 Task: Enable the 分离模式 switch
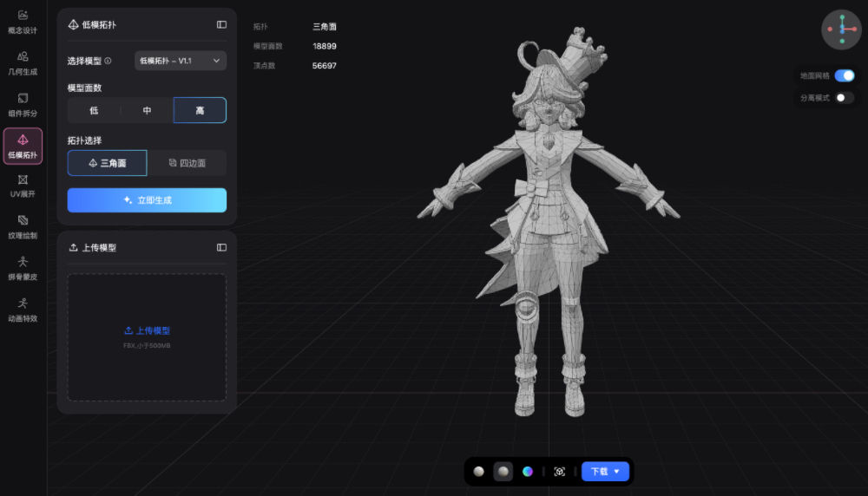(x=845, y=98)
